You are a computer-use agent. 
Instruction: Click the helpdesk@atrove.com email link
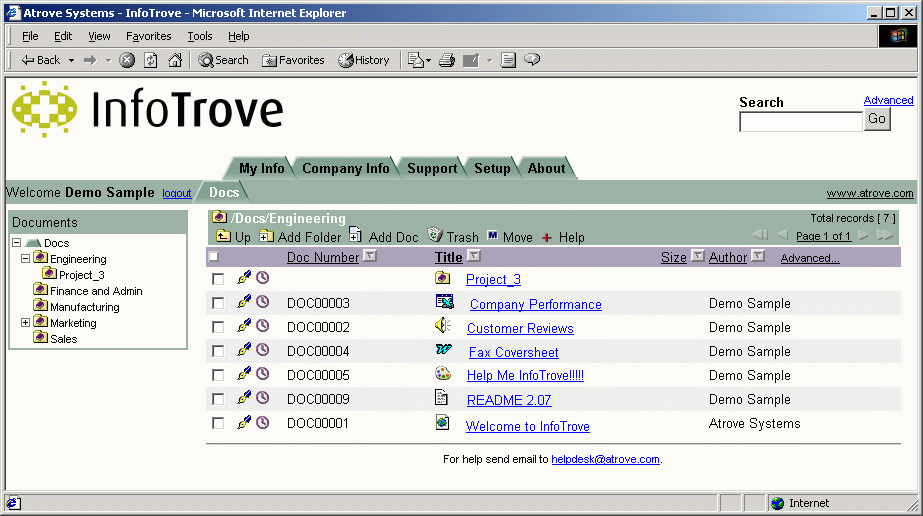tap(605, 459)
